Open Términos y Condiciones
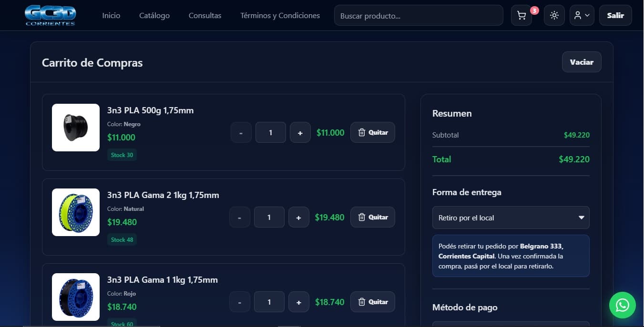The height and width of the screenshot is (327, 644). 280,15
